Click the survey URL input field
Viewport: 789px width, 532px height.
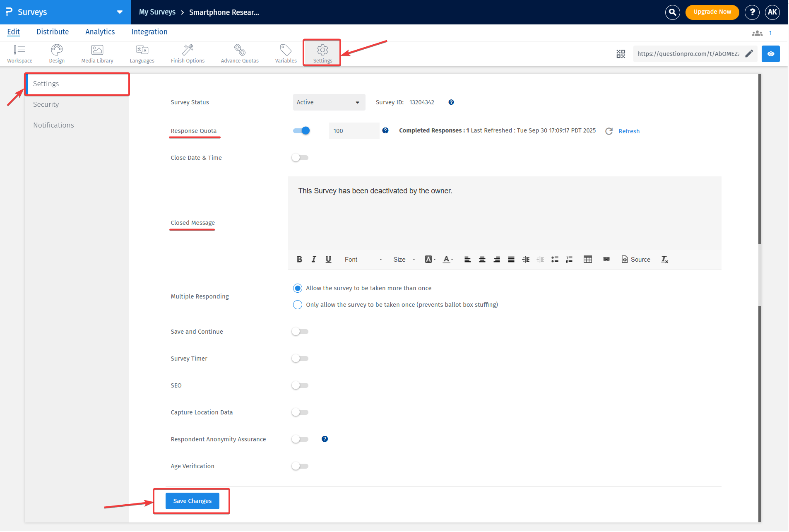tap(687, 53)
